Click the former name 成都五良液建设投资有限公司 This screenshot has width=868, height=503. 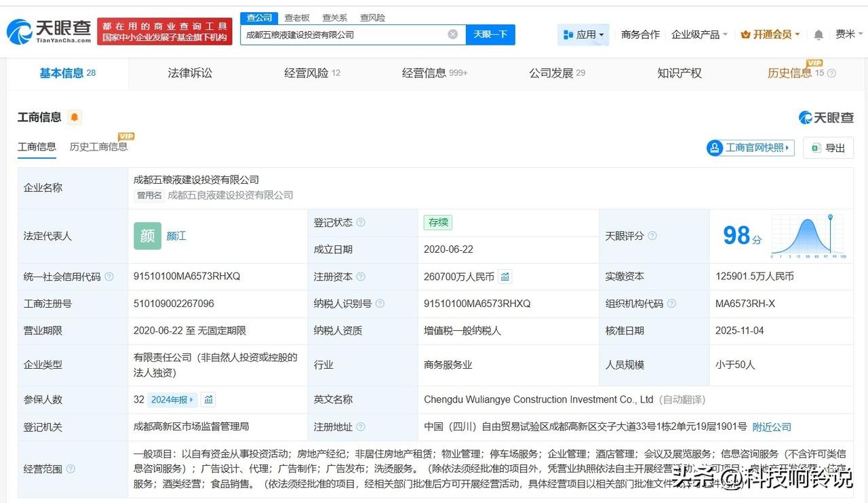pos(231,195)
